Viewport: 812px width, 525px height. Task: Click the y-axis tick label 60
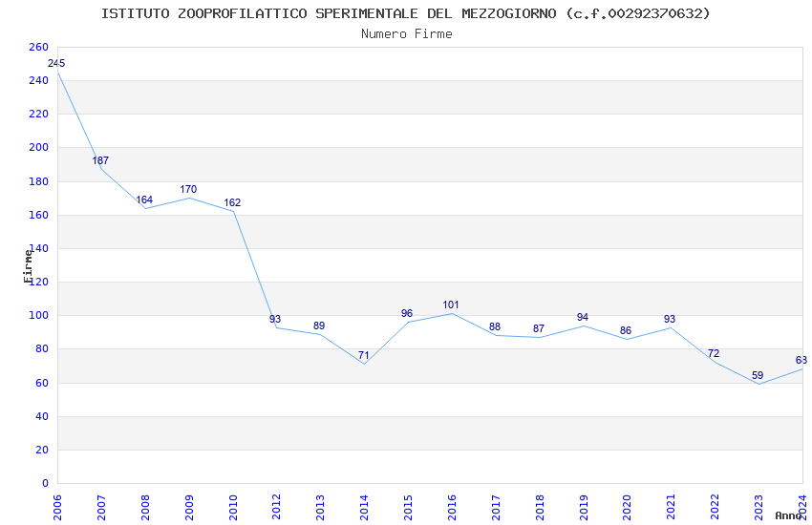(42, 383)
